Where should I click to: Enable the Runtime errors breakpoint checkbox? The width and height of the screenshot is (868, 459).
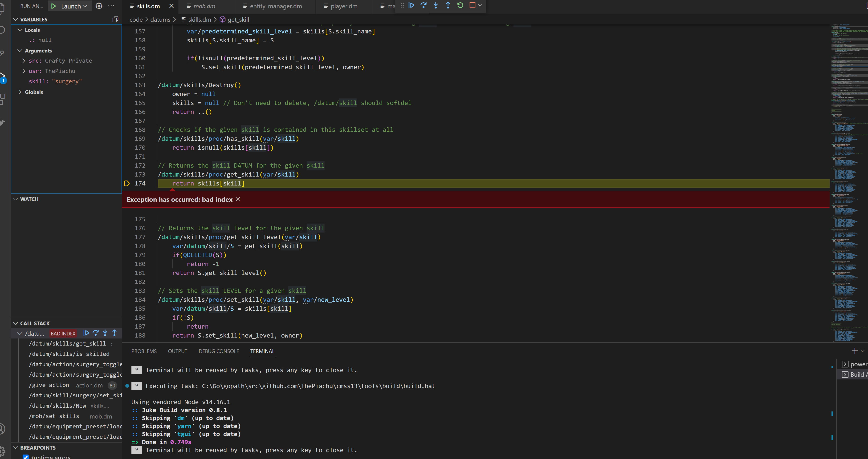[x=26, y=457]
